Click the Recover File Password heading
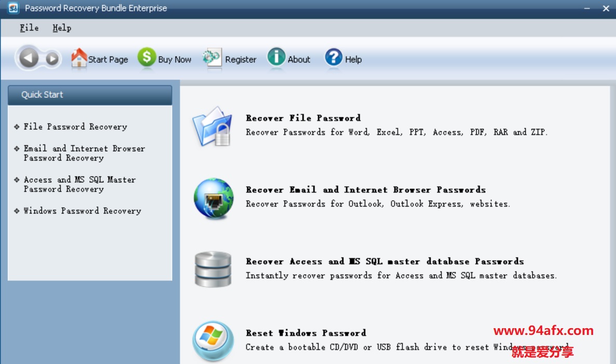 (x=303, y=118)
